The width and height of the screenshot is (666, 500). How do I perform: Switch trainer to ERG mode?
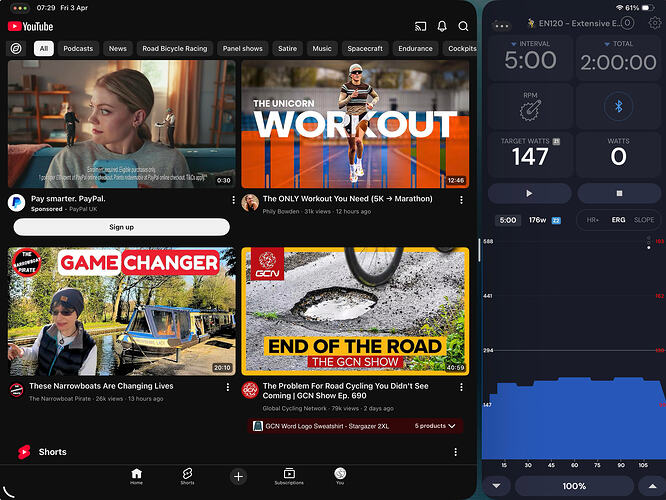click(x=619, y=220)
